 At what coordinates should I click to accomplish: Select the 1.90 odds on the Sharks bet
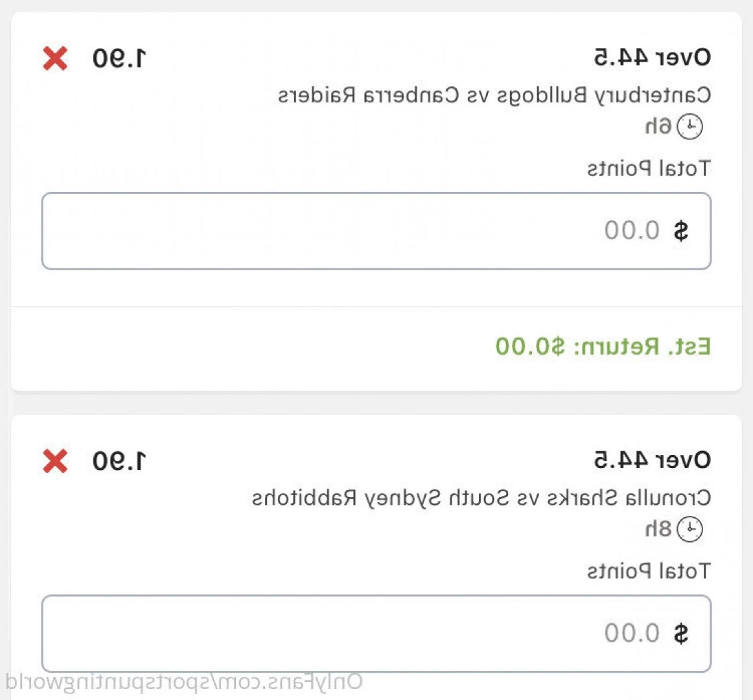[x=119, y=461]
